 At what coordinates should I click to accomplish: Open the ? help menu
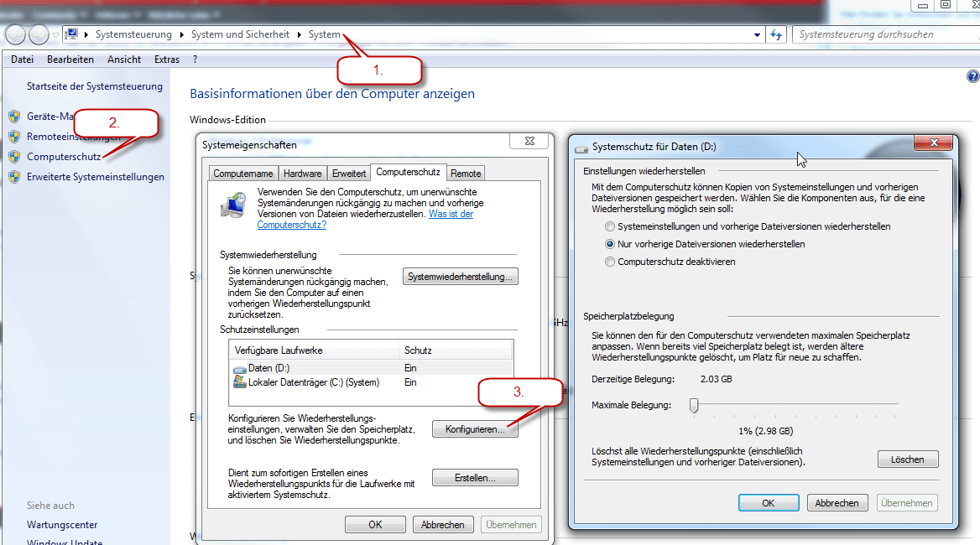[195, 60]
